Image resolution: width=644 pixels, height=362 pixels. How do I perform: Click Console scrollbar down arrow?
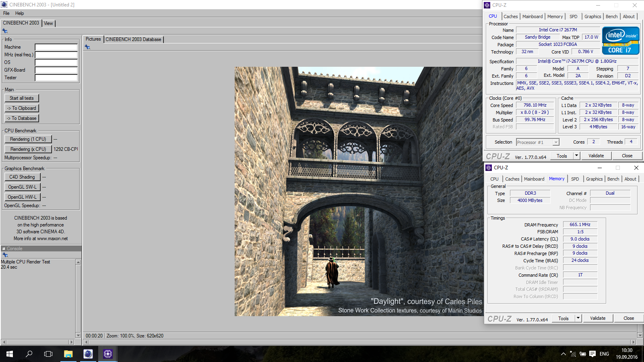point(78,335)
